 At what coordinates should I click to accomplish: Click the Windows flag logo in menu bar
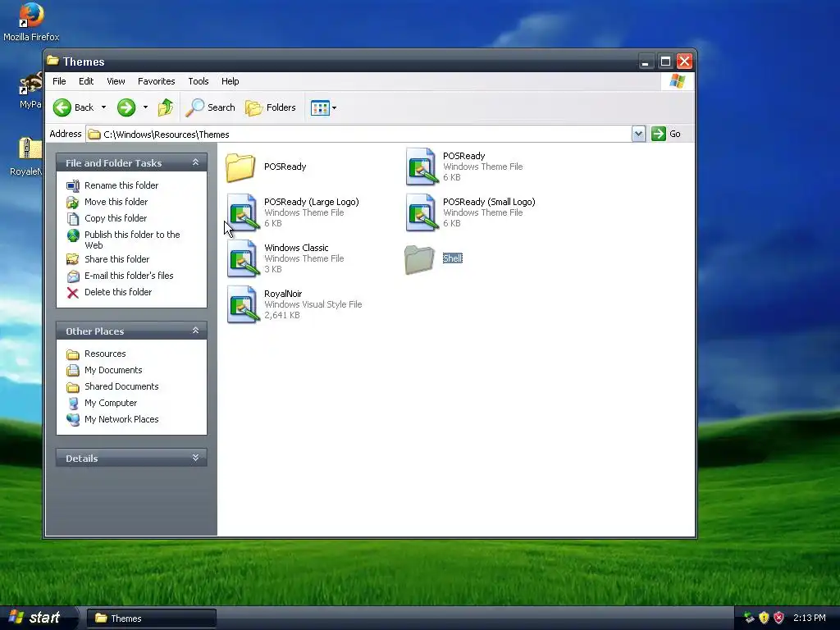click(x=677, y=81)
